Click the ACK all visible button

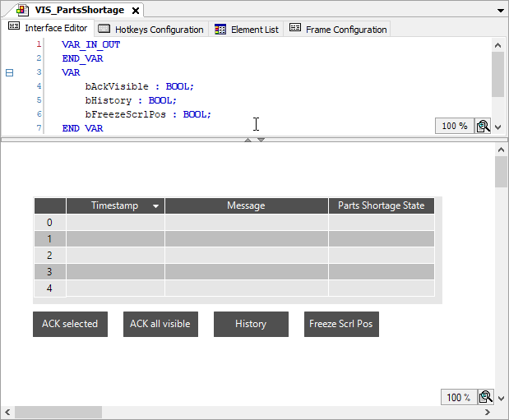point(160,325)
